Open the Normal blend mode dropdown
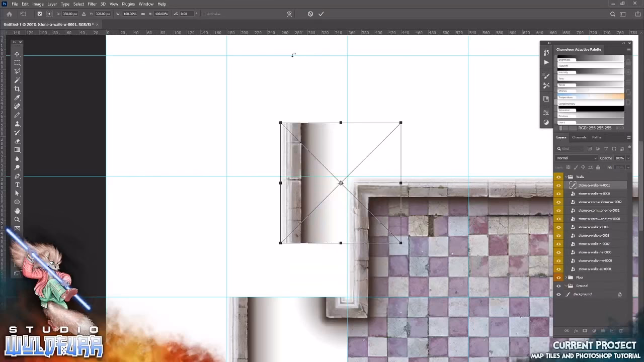644x362 pixels. 576,158
